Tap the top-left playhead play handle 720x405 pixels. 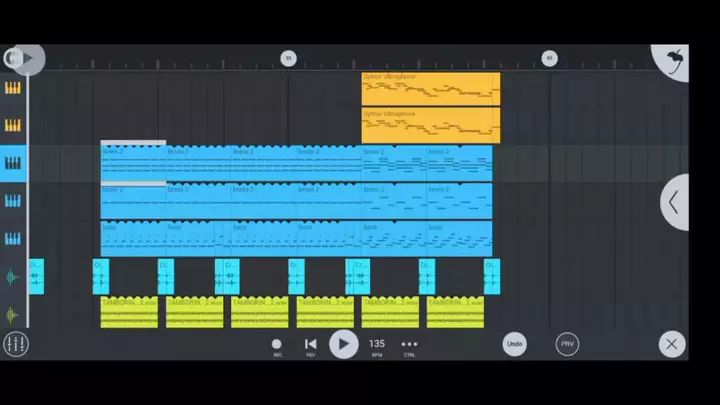(x=24, y=59)
